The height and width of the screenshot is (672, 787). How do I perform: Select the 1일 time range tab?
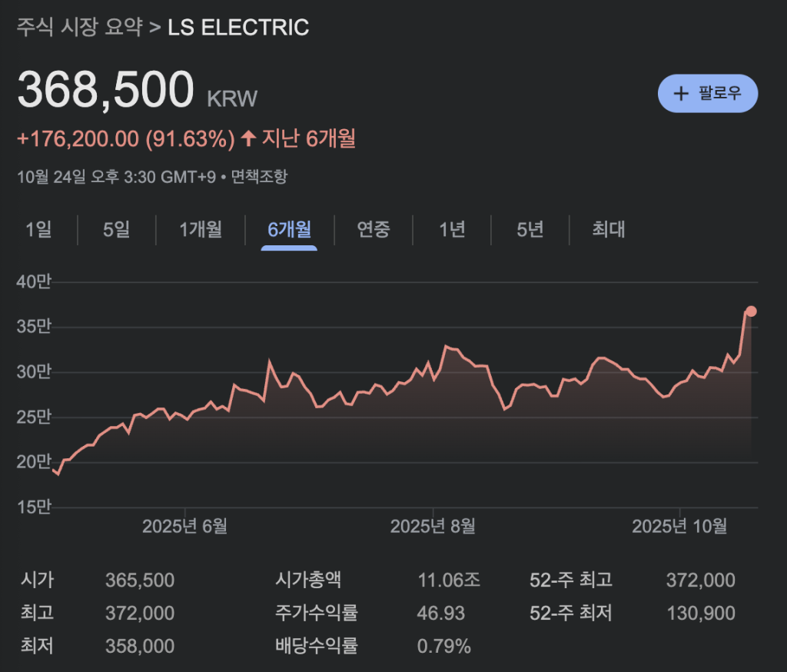[x=38, y=229]
